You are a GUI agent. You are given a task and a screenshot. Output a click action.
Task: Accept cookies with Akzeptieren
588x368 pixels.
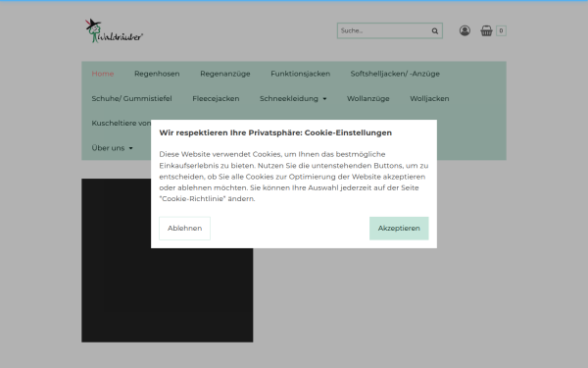click(399, 229)
